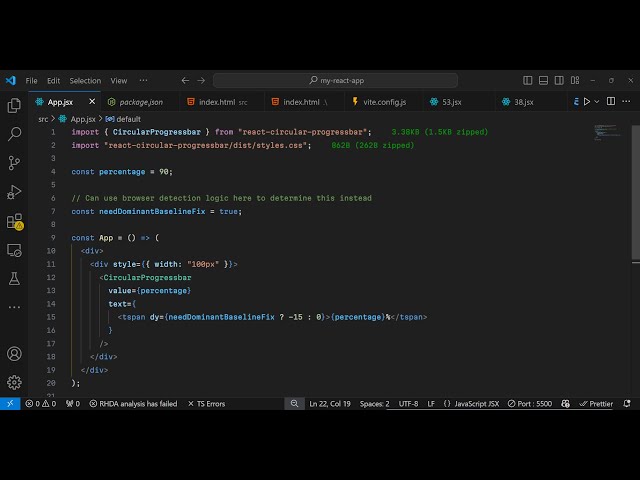
Task: Open the Selection menu
Action: 85,81
